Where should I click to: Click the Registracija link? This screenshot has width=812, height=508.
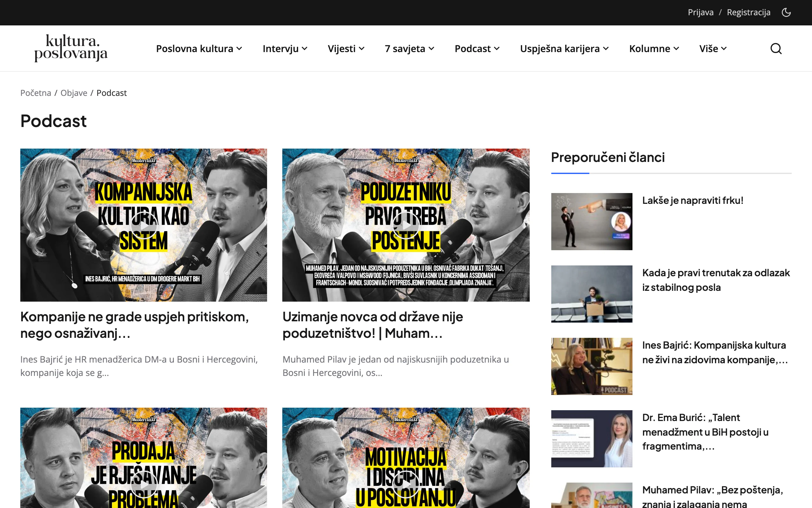click(748, 12)
